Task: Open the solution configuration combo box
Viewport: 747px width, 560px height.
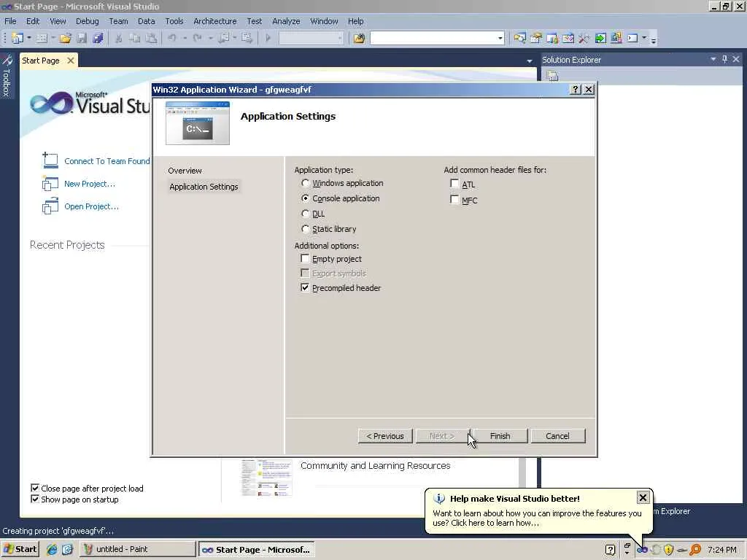Action: click(x=311, y=38)
